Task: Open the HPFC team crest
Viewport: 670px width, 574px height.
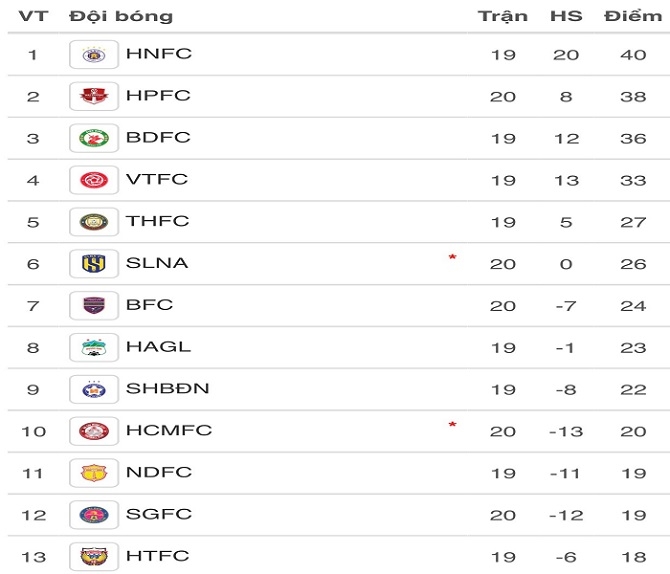Action: (94, 96)
